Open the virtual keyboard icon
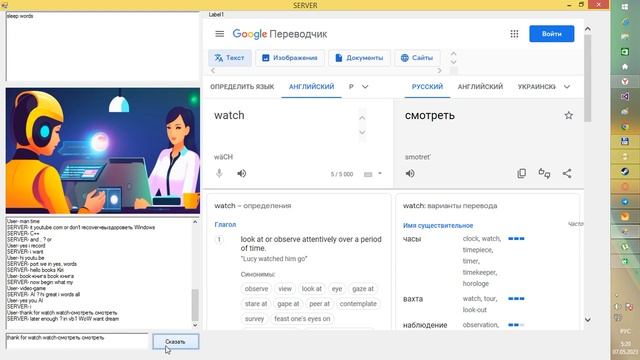Image resolution: width=640 pixels, height=360 pixels. coord(368,174)
